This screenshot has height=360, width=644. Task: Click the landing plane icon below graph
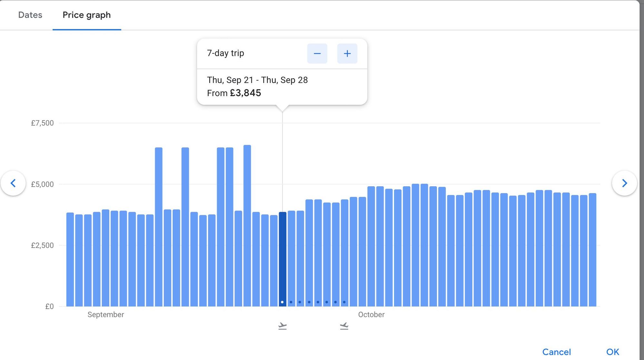pyautogui.click(x=344, y=326)
